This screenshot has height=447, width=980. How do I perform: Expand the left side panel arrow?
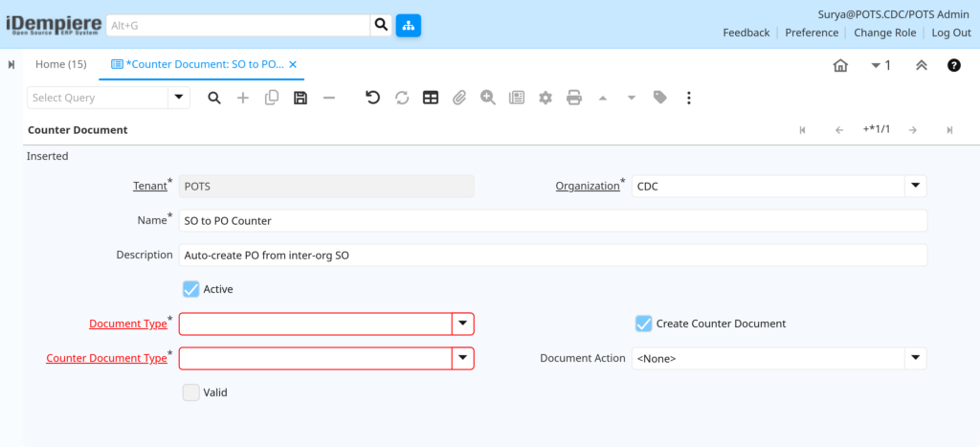(11, 64)
